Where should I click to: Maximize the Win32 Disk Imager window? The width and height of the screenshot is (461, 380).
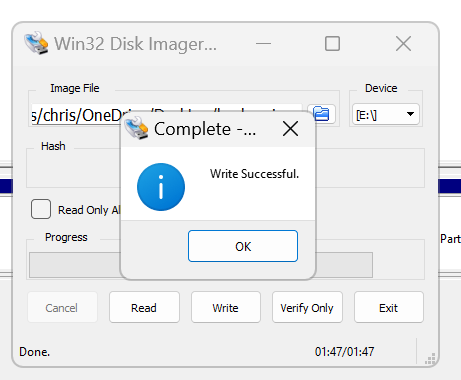[332, 44]
